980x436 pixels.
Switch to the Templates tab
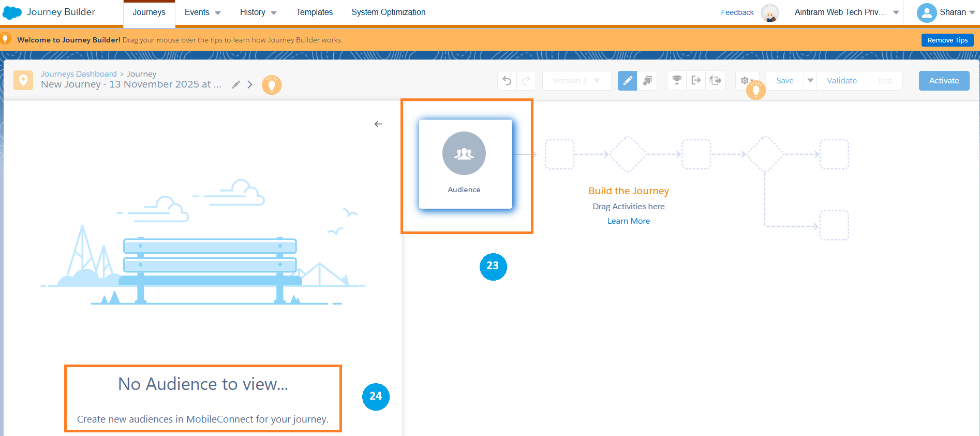pos(314,12)
